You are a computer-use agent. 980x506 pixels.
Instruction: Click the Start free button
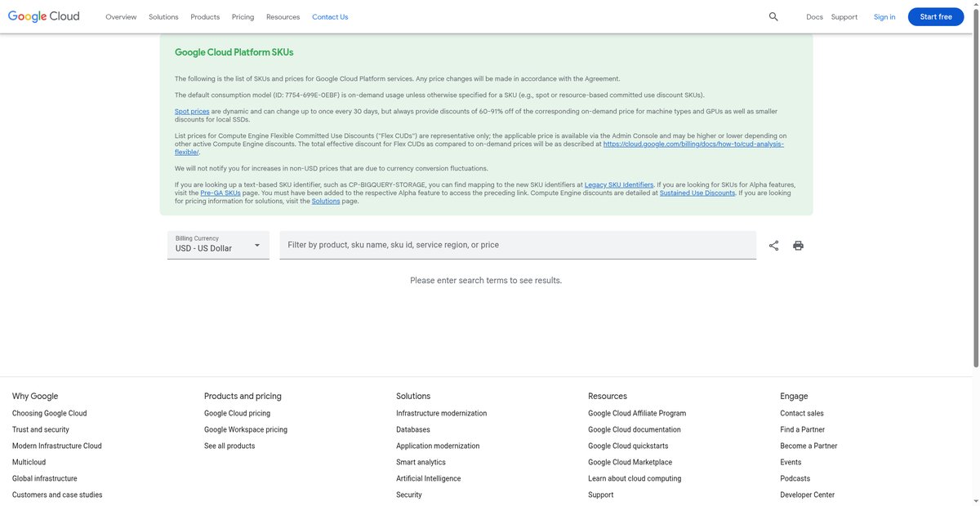[x=936, y=16]
